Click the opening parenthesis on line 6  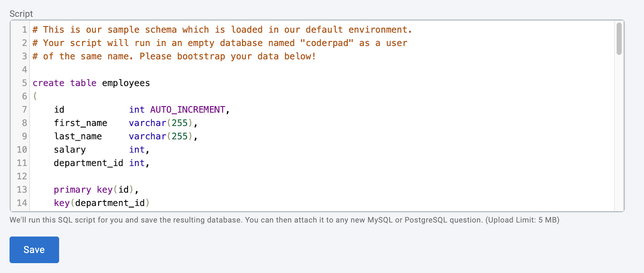pyautogui.click(x=35, y=96)
